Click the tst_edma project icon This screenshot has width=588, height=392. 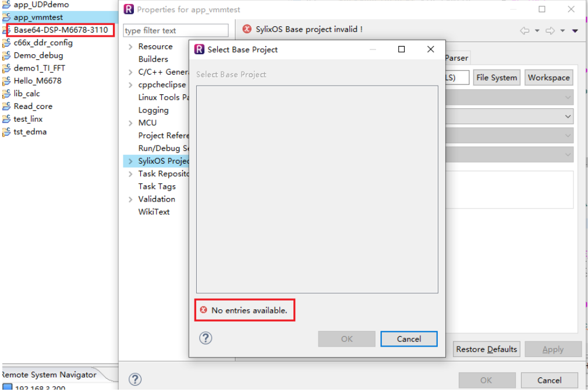click(x=6, y=132)
